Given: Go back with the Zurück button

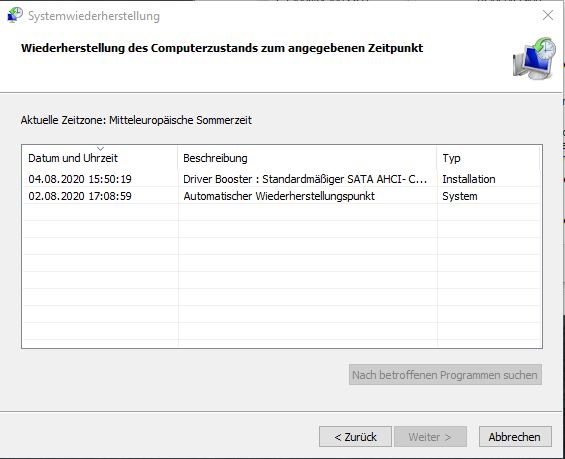Looking at the screenshot, I should pos(355,437).
